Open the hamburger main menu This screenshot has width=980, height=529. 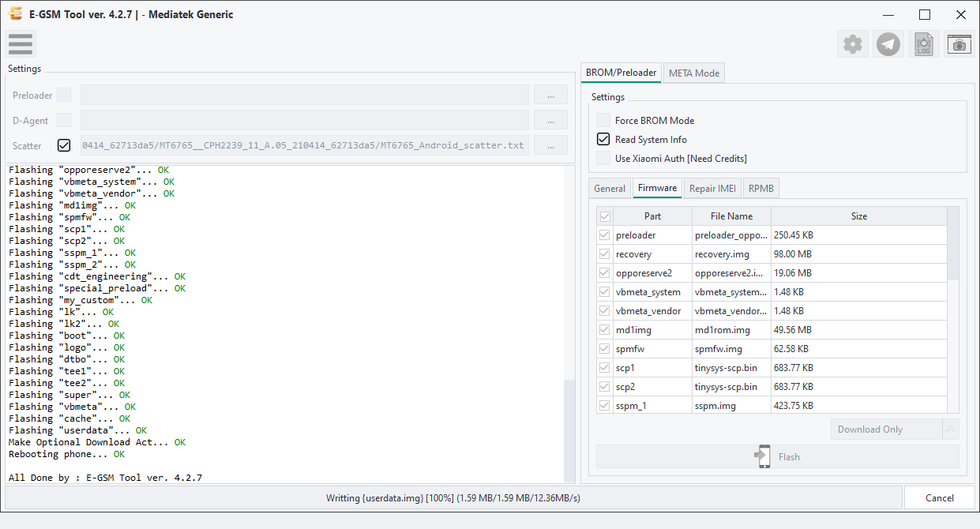21,44
